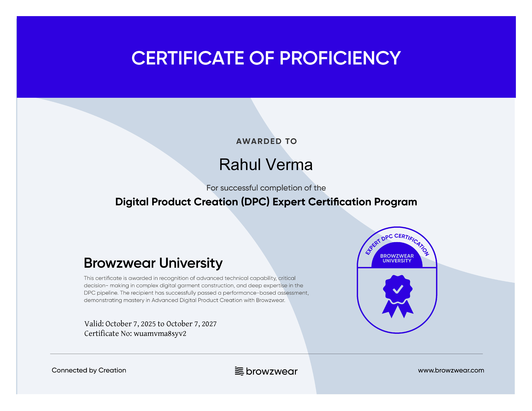Click the award ribbon checkmark icon
532x411 pixels.
click(x=398, y=296)
